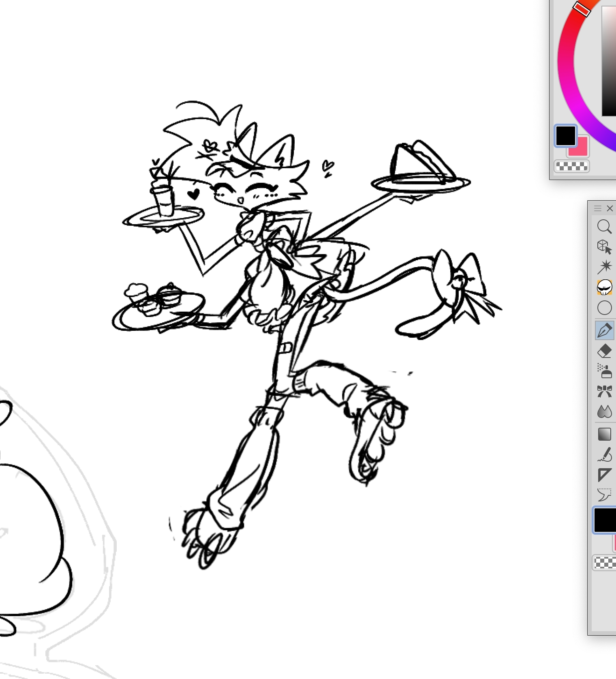This screenshot has width=616, height=679.
Task: Activate the Pen nib tool
Action: (604, 330)
